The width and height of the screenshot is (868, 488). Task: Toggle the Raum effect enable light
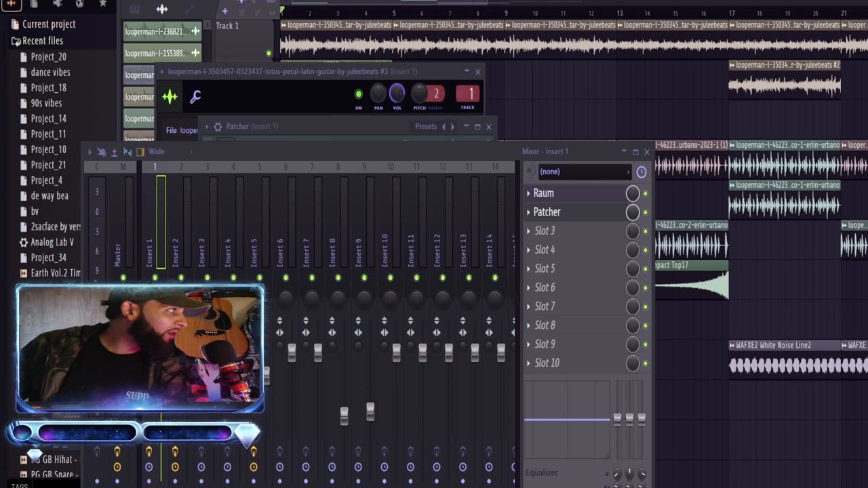(646, 194)
